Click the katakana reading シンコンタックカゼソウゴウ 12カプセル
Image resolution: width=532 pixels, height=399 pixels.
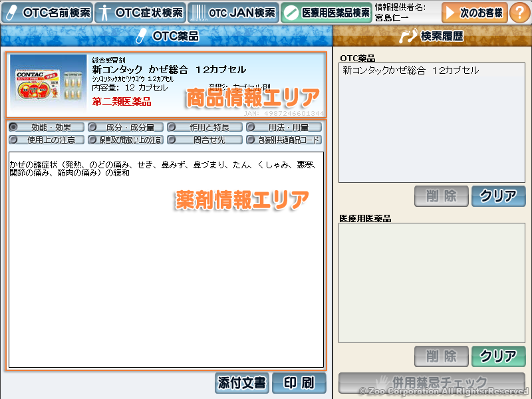point(132,79)
